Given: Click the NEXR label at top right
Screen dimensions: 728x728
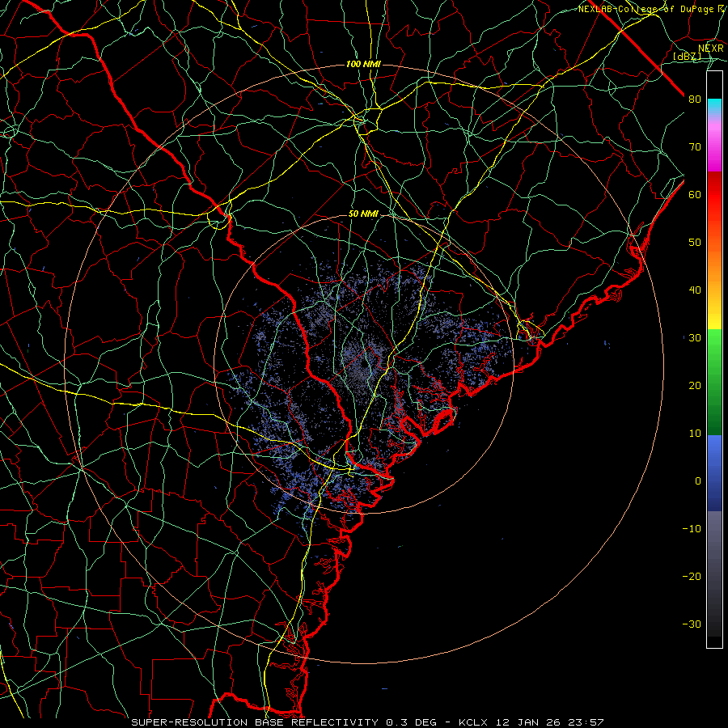Looking at the screenshot, I should coord(711,49).
